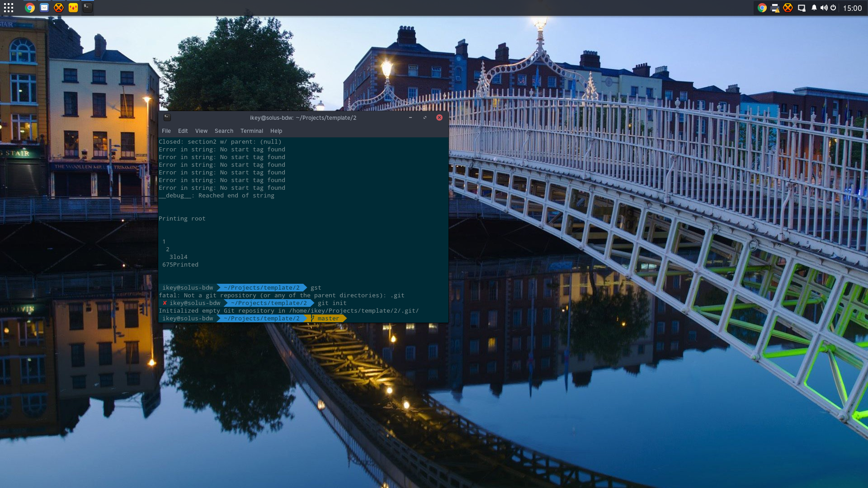Image resolution: width=868 pixels, height=488 pixels.
Task: Click the 'Printing root' output line
Action: [182, 219]
